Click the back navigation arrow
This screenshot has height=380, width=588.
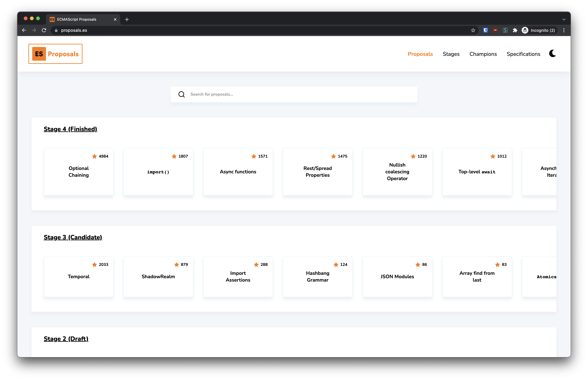coord(24,30)
